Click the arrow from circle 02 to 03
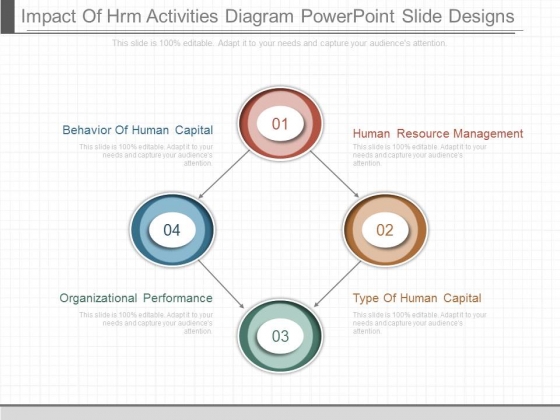The image size is (560, 420). click(338, 284)
